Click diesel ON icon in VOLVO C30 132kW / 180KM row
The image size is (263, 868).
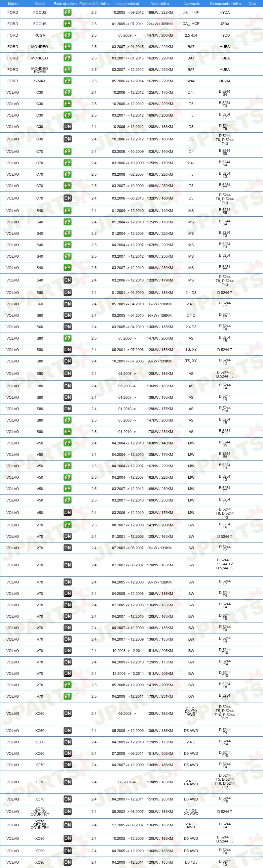(x=68, y=139)
